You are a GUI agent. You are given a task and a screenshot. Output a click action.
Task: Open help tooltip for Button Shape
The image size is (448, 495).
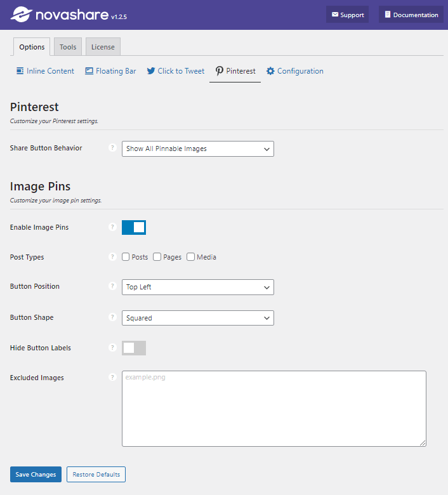[x=112, y=317]
